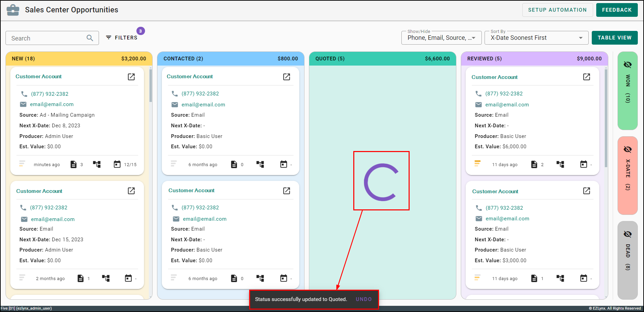Open the Dec 15, 2023 card's pop-out icon

point(131,191)
